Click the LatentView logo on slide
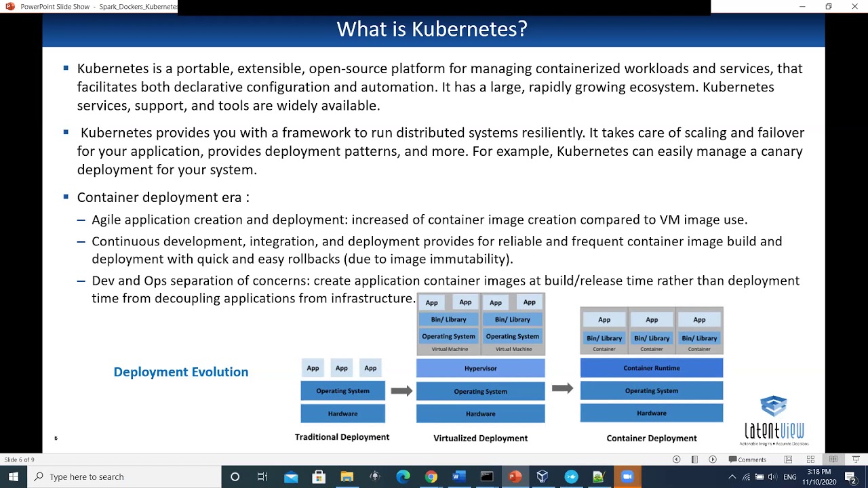The width and height of the screenshot is (868, 488). tap(774, 420)
